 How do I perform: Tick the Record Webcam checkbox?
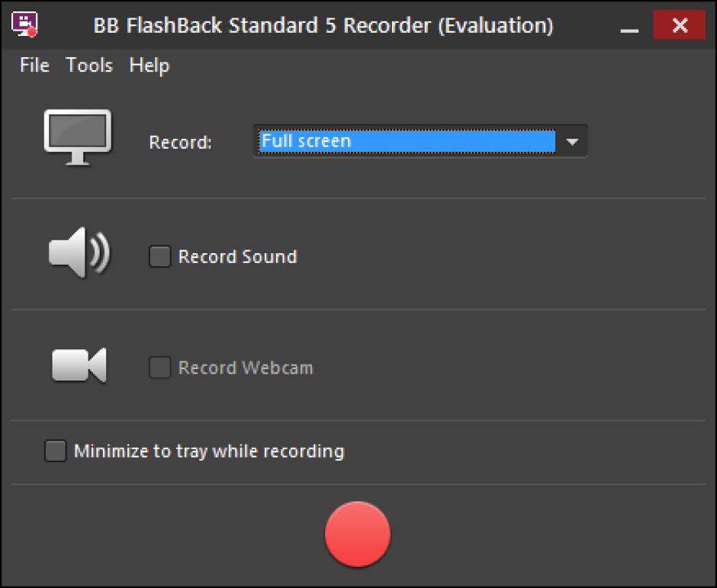pyautogui.click(x=160, y=368)
